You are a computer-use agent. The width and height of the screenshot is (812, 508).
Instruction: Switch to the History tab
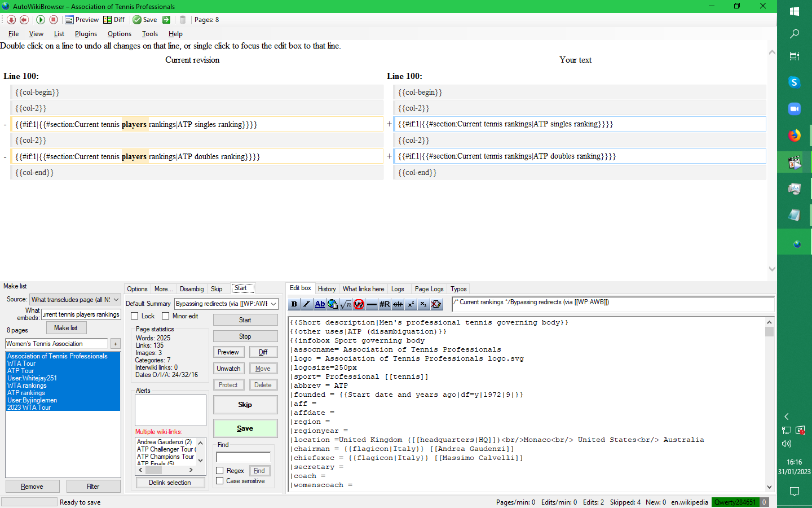(x=326, y=289)
